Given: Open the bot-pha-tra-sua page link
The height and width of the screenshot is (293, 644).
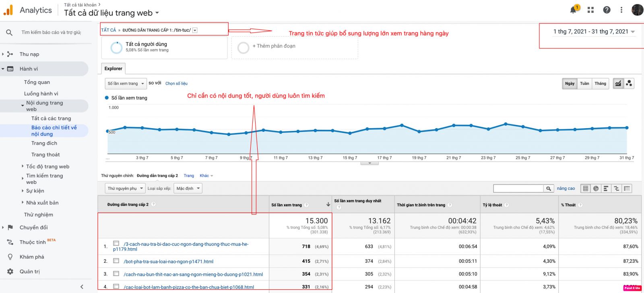Looking at the screenshot, I should point(168,262).
